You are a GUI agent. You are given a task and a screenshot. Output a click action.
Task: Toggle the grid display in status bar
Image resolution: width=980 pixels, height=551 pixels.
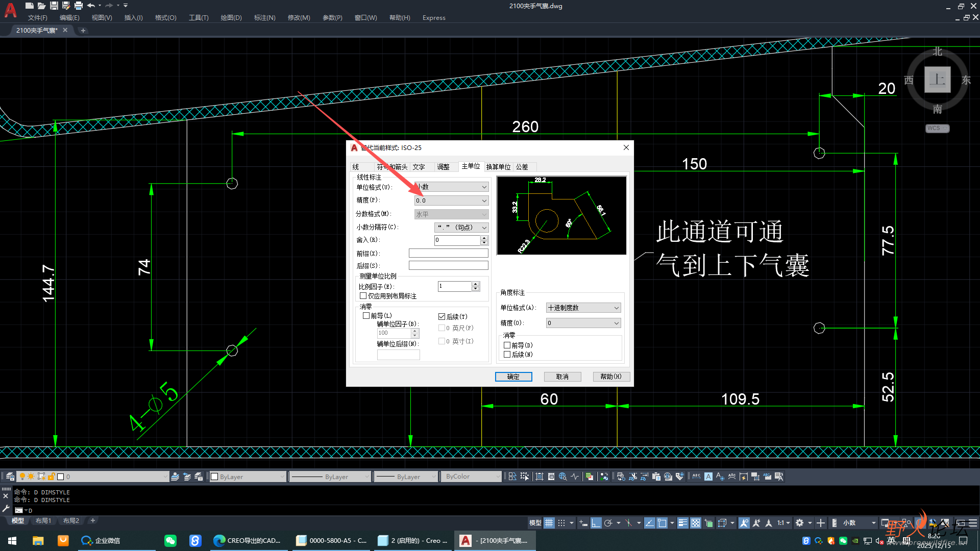tap(549, 523)
